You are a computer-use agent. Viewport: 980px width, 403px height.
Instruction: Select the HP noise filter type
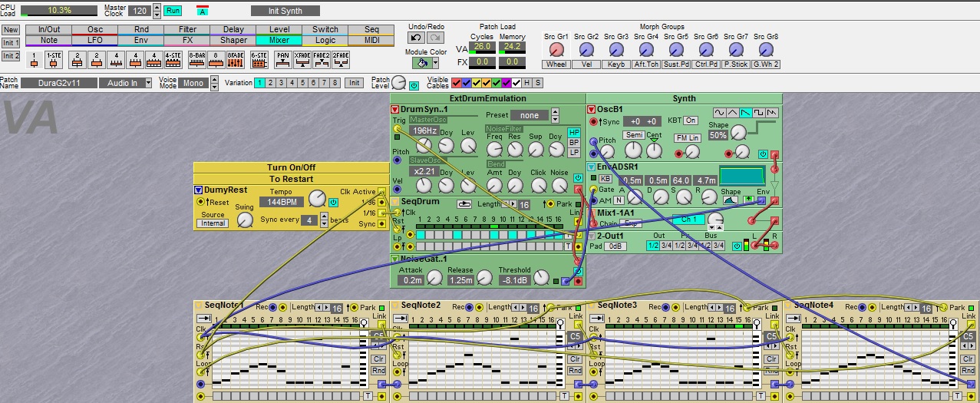573,132
